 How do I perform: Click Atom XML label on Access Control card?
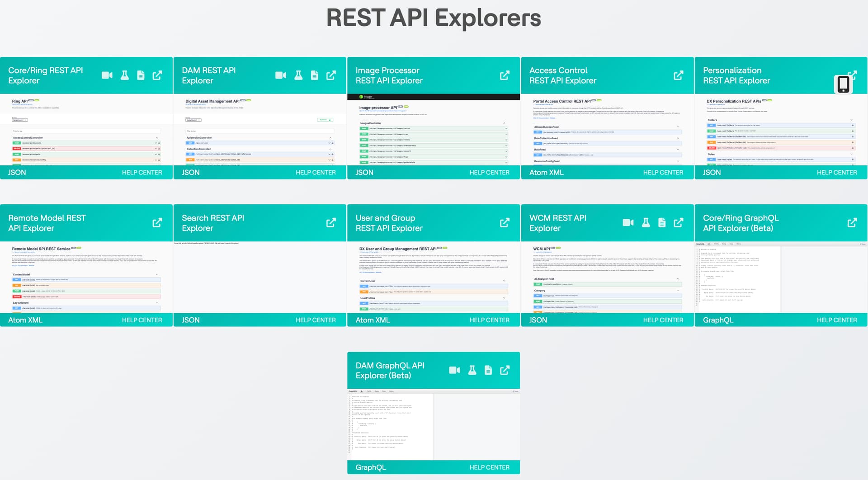point(546,173)
